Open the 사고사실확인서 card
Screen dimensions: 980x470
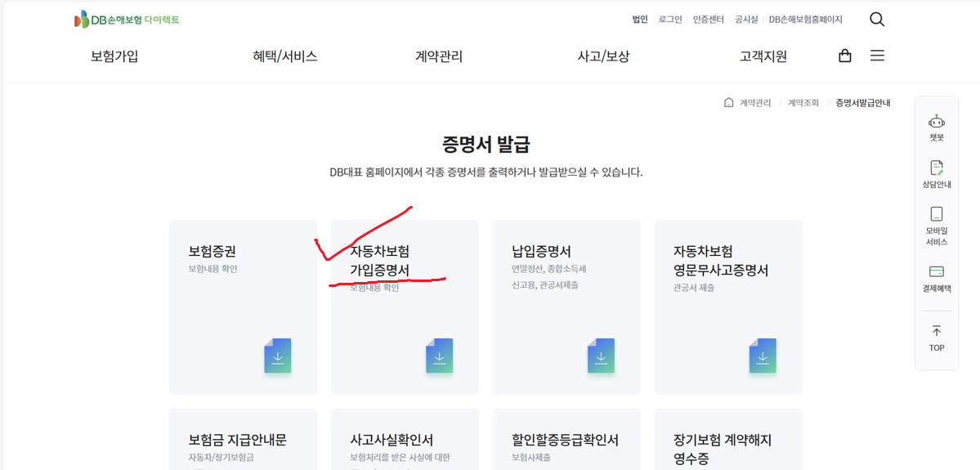[x=405, y=440]
